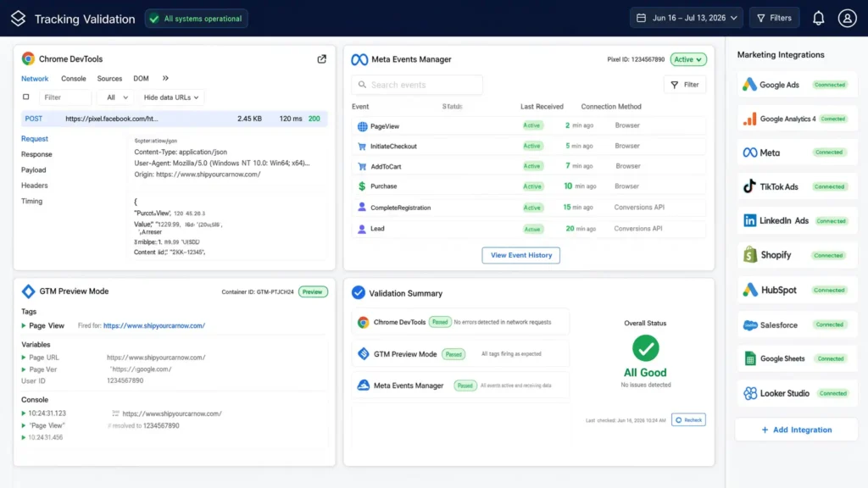Screen dimensions: 868x488
Task: Open the Hide data URLs dropdown
Action: (170, 97)
